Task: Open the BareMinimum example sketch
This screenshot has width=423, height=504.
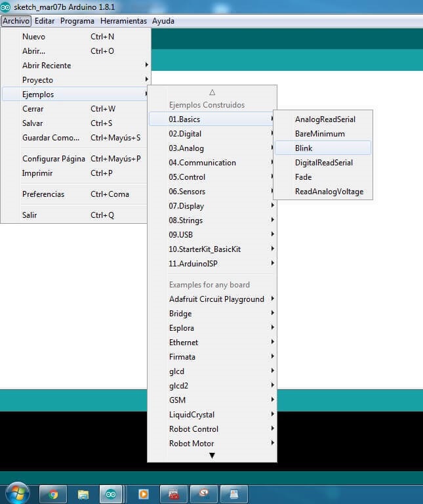Action: (x=323, y=134)
